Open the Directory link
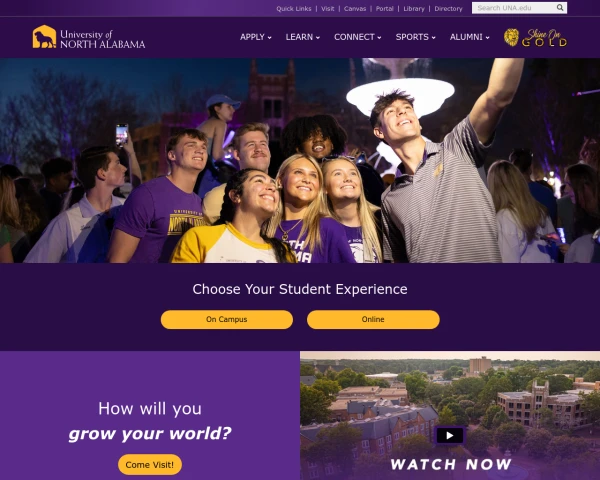The height and width of the screenshot is (480, 600). (x=448, y=8)
